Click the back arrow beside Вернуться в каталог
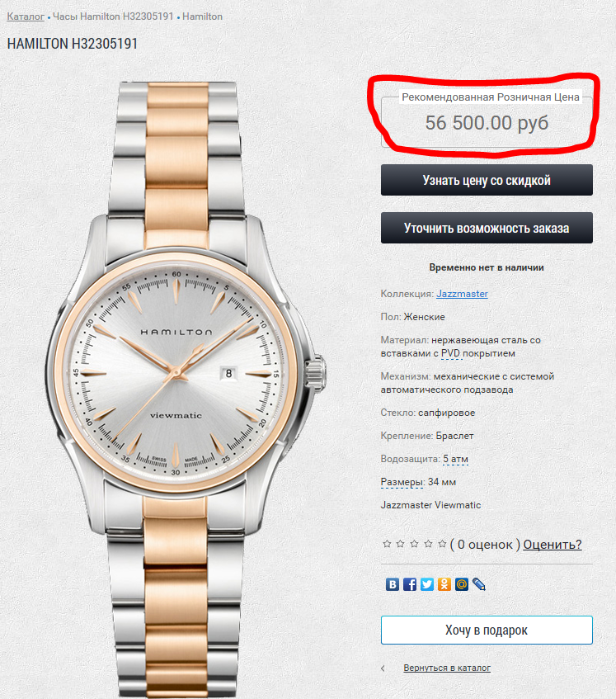 [x=383, y=668]
